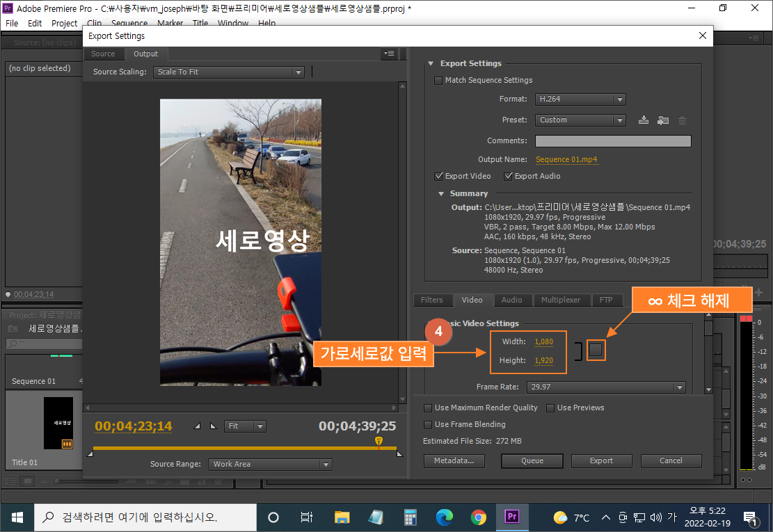Click the Queue button
Screen dimensions: 773x532
pyautogui.click(x=532, y=460)
